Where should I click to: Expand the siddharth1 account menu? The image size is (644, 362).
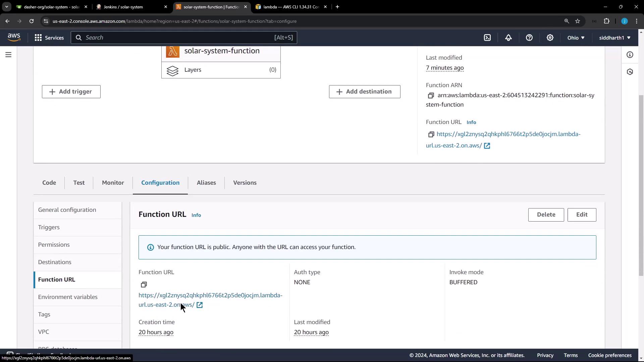click(614, 38)
